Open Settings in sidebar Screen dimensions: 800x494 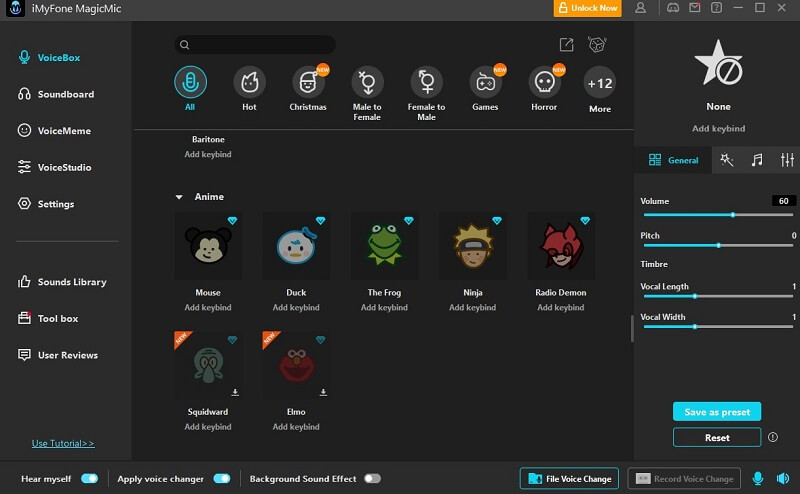coord(46,204)
